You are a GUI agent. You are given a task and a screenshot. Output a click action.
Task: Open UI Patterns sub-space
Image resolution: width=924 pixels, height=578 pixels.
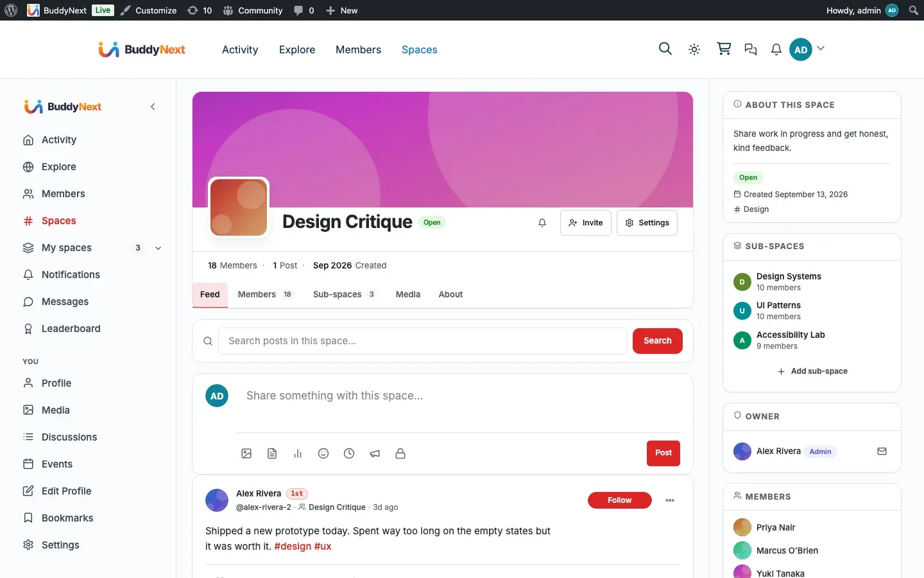click(x=778, y=306)
